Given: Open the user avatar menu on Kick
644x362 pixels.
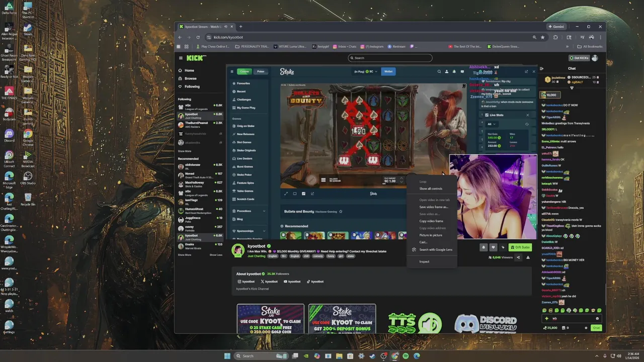Looking at the screenshot, I should [x=595, y=58].
